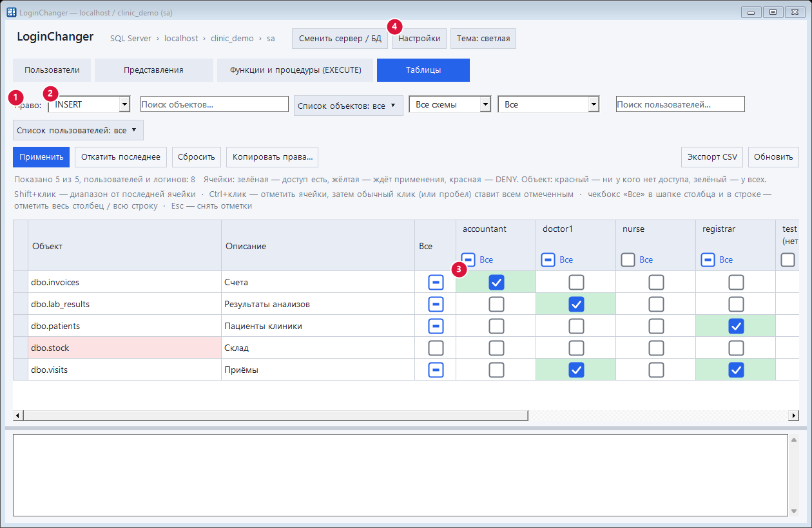Click the table's horizontal scroll left arrow
This screenshot has width=812, height=528.
coord(17,416)
